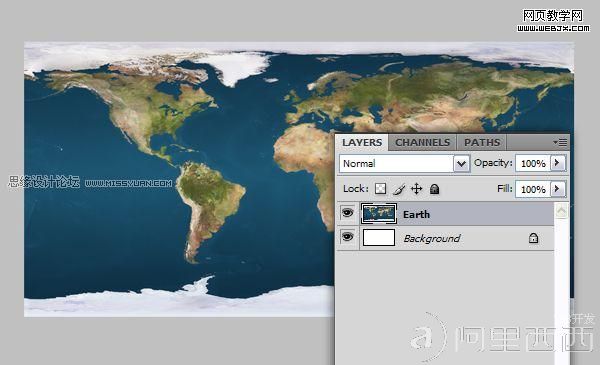Select the Earth layer name

[x=416, y=214]
